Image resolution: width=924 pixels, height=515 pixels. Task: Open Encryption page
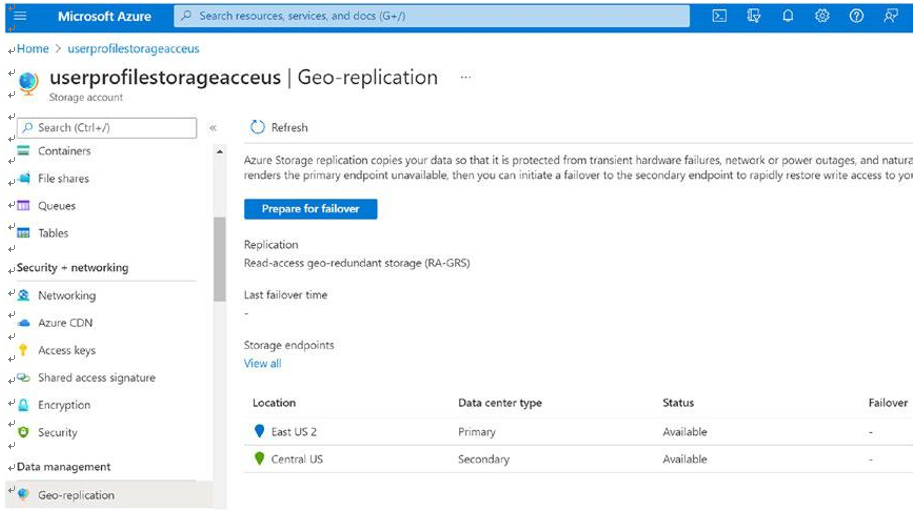tap(64, 405)
